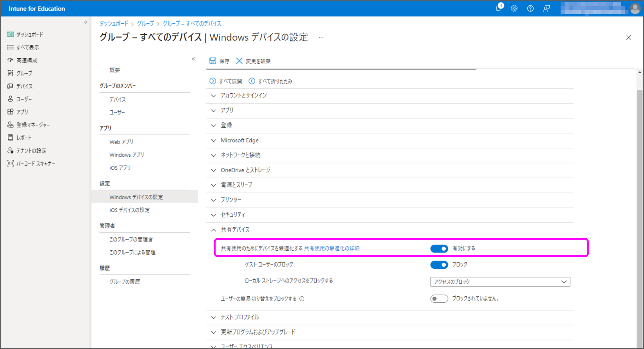Open the settings gear icon
Screen dimensions: 644x349
514,8
